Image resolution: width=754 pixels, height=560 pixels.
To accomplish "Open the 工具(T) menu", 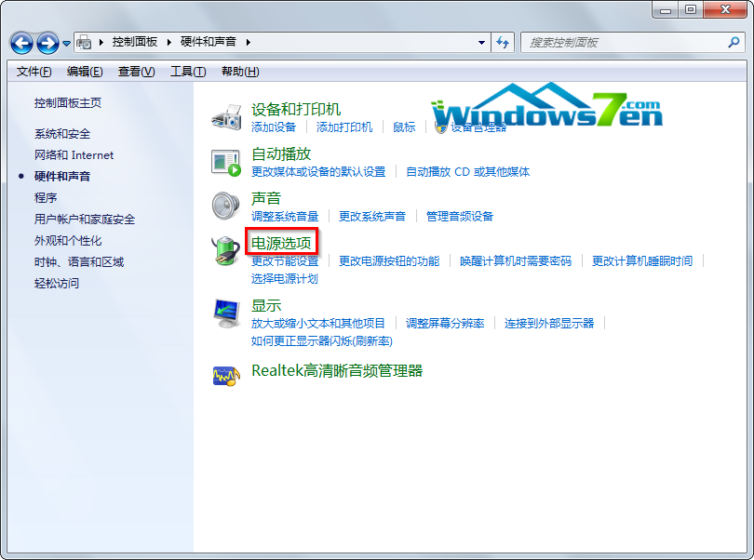I will point(188,72).
